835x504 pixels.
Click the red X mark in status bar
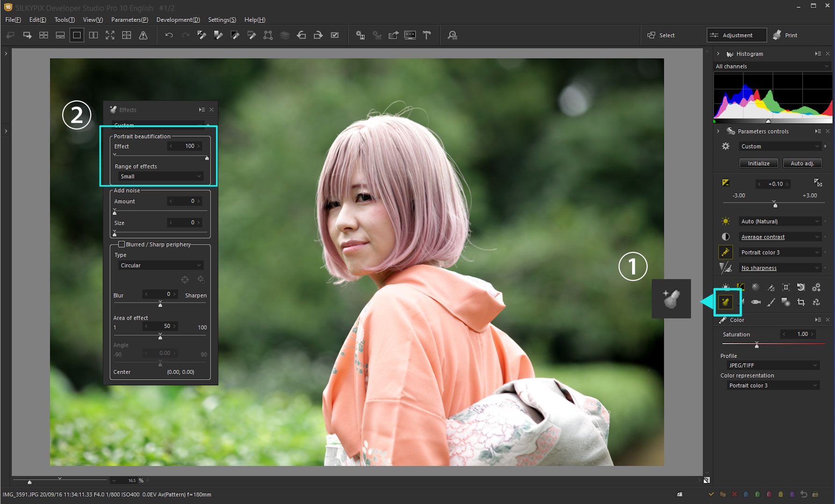[734, 494]
